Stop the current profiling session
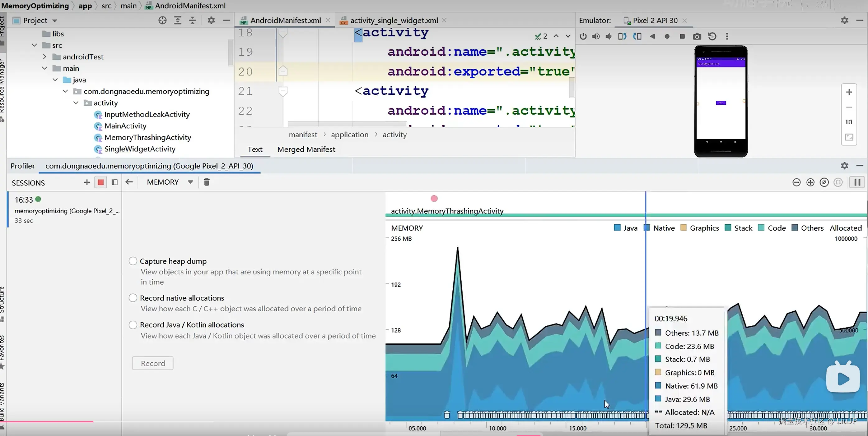Image resolution: width=868 pixels, height=436 pixels. click(100, 182)
